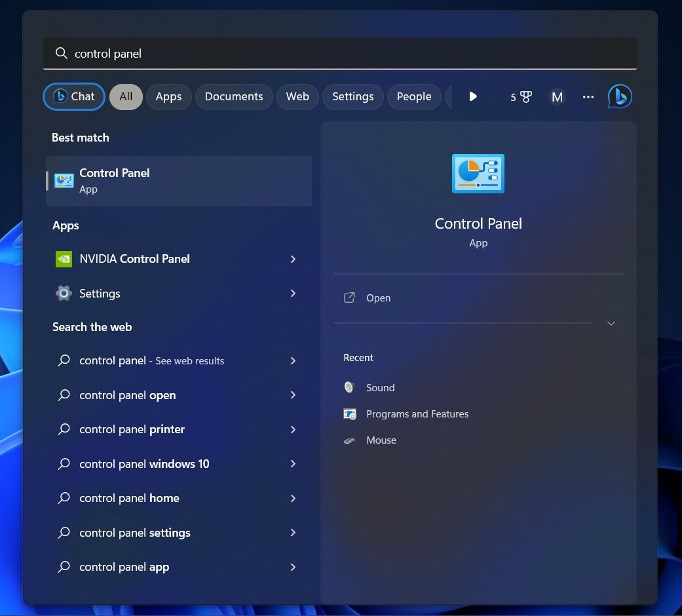Open the Settings app result
Screen dimensions: 682x616
click(179, 293)
